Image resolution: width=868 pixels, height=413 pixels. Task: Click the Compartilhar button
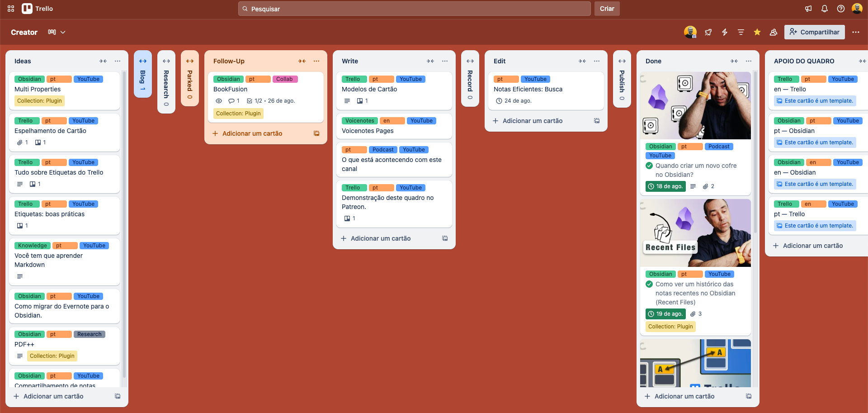(x=815, y=32)
